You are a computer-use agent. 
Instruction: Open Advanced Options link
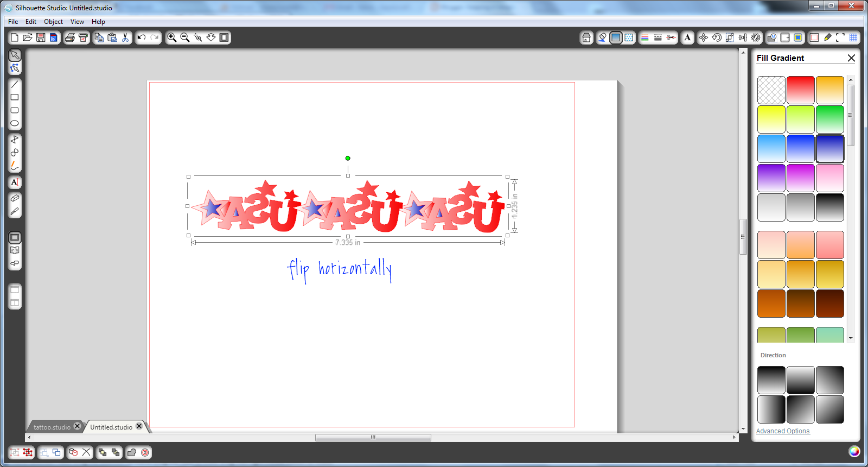783,431
